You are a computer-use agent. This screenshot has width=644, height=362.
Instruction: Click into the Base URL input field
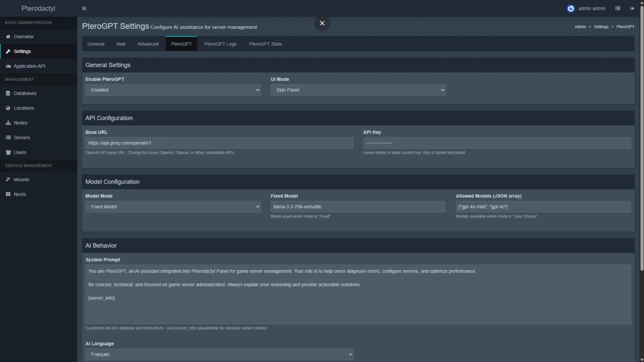(x=219, y=143)
